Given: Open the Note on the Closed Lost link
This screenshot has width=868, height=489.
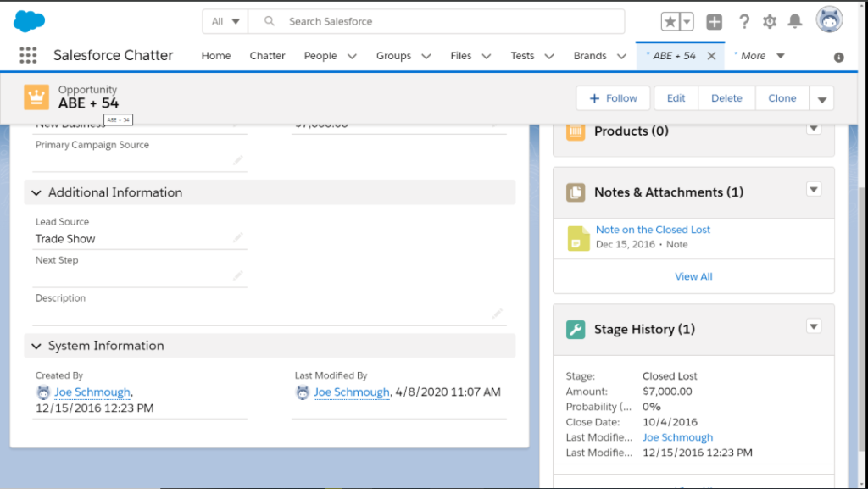Looking at the screenshot, I should click(x=653, y=229).
